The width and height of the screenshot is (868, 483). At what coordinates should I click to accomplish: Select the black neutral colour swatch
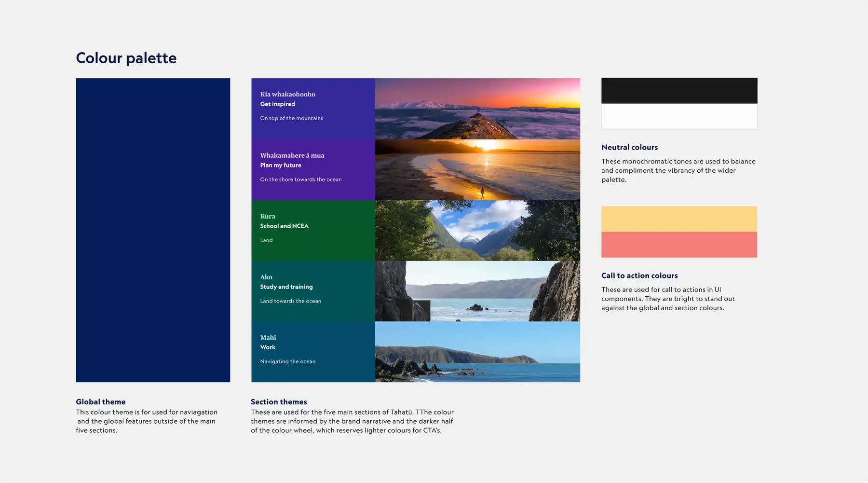tap(678, 91)
